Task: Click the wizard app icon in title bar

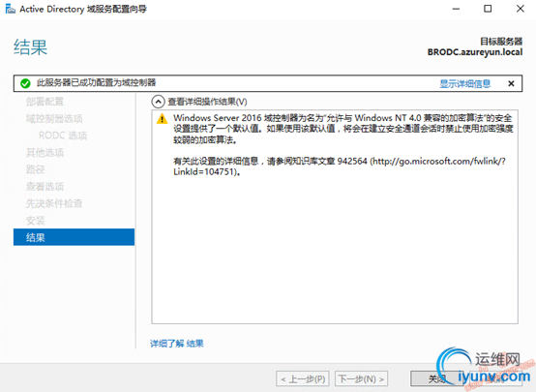Action: pos(11,9)
